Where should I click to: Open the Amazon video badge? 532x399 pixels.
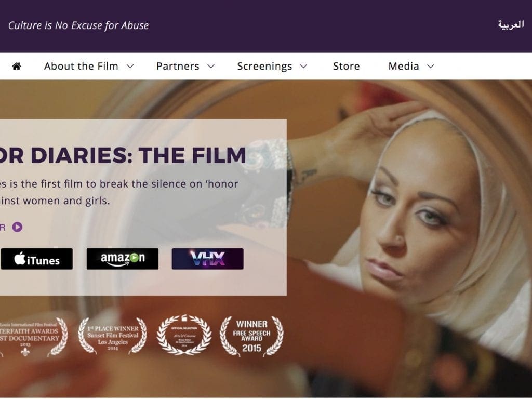(x=123, y=259)
